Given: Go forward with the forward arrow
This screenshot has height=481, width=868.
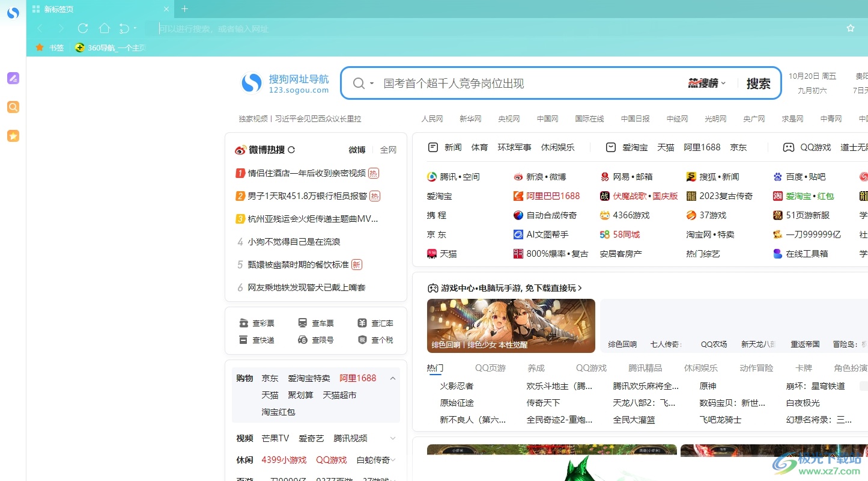Looking at the screenshot, I should [x=61, y=28].
